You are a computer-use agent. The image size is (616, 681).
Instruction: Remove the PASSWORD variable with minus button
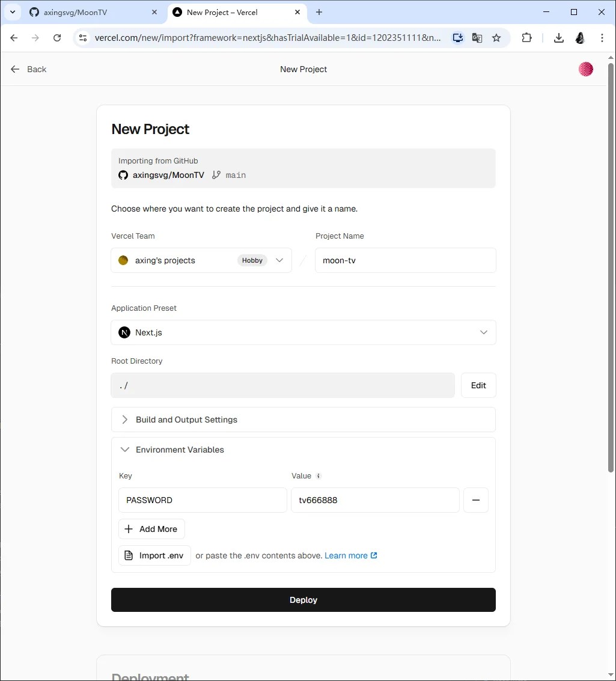[x=476, y=500]
